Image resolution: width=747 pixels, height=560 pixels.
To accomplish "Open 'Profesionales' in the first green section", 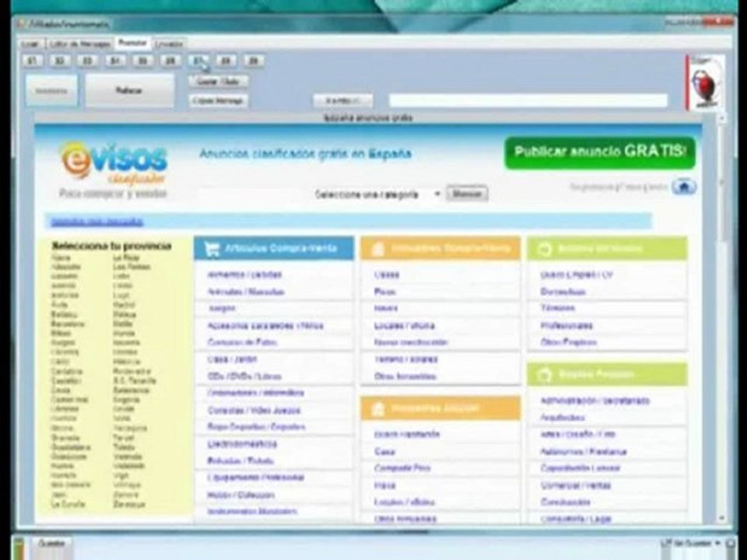I will [566, 326].
